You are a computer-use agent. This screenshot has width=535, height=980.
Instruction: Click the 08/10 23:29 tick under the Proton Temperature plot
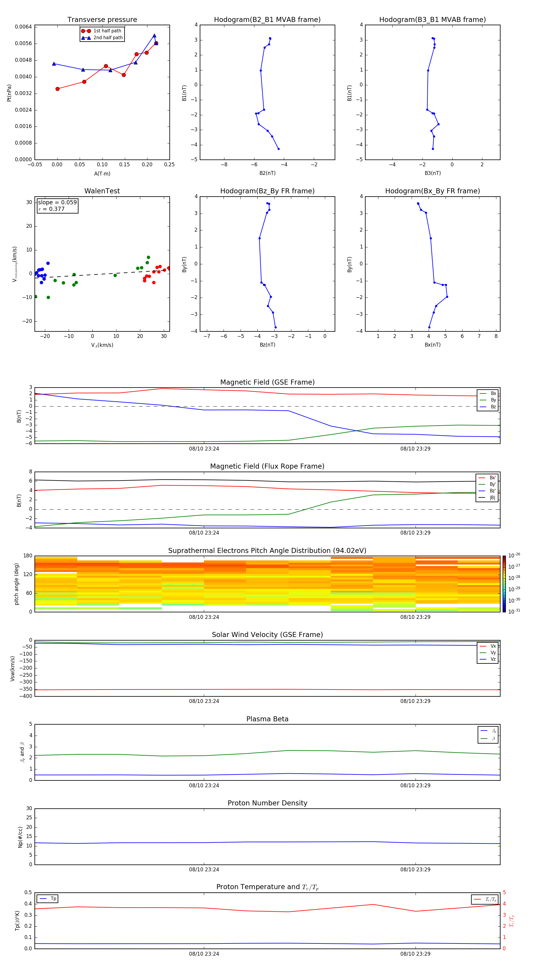(415, 954)
